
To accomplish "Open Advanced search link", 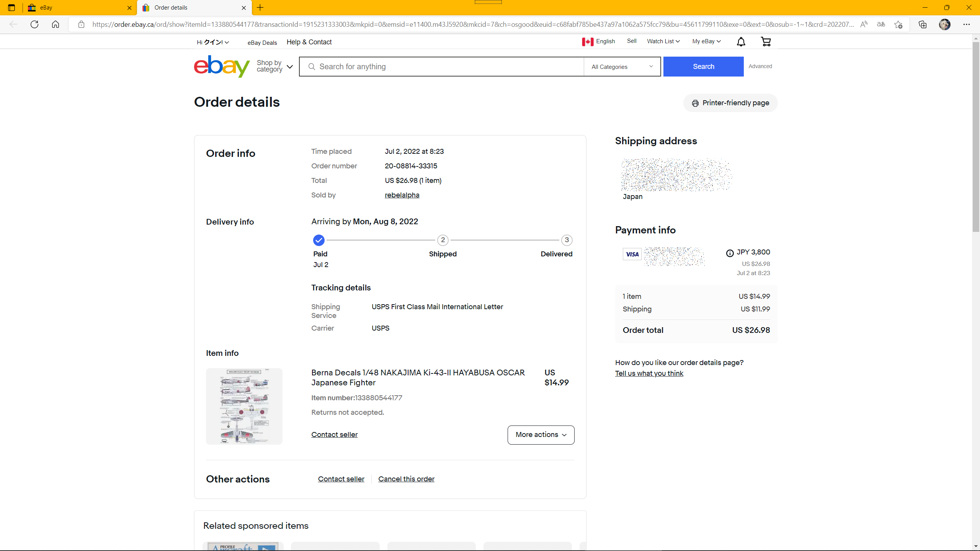I will (760, 66).
